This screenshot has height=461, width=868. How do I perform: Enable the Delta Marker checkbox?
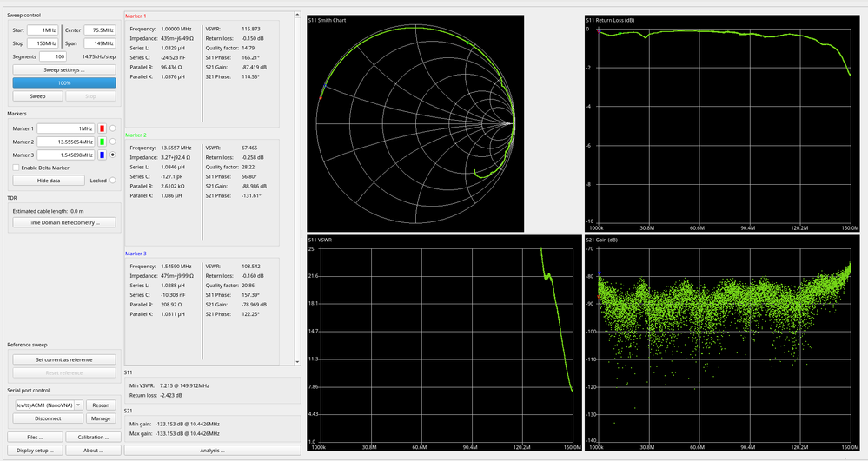[16, 168]
